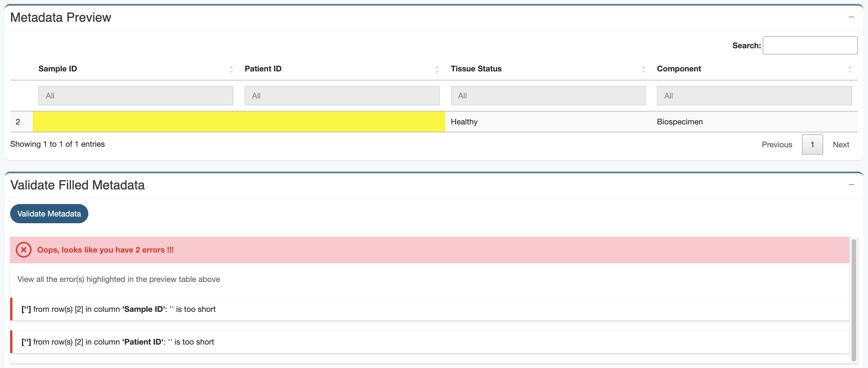
Task: Click the Metadata Preview heading
Action: (x=61, y=17)
